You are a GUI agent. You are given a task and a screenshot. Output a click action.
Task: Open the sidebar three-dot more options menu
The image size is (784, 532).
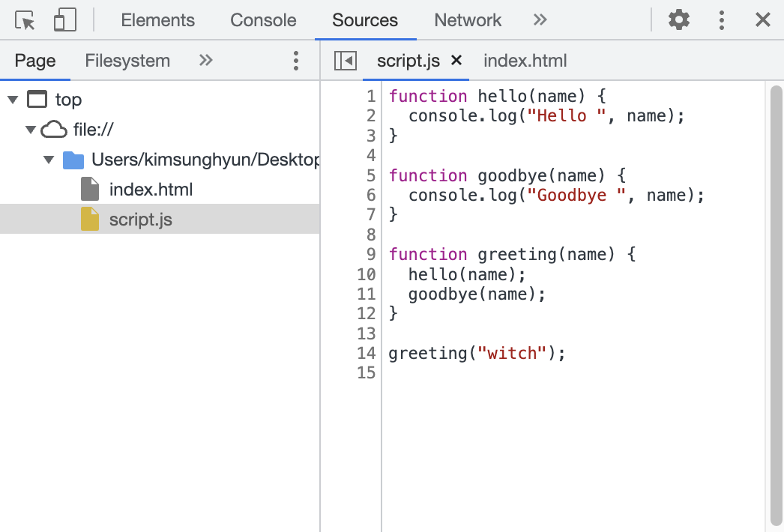tap(296, 61)
